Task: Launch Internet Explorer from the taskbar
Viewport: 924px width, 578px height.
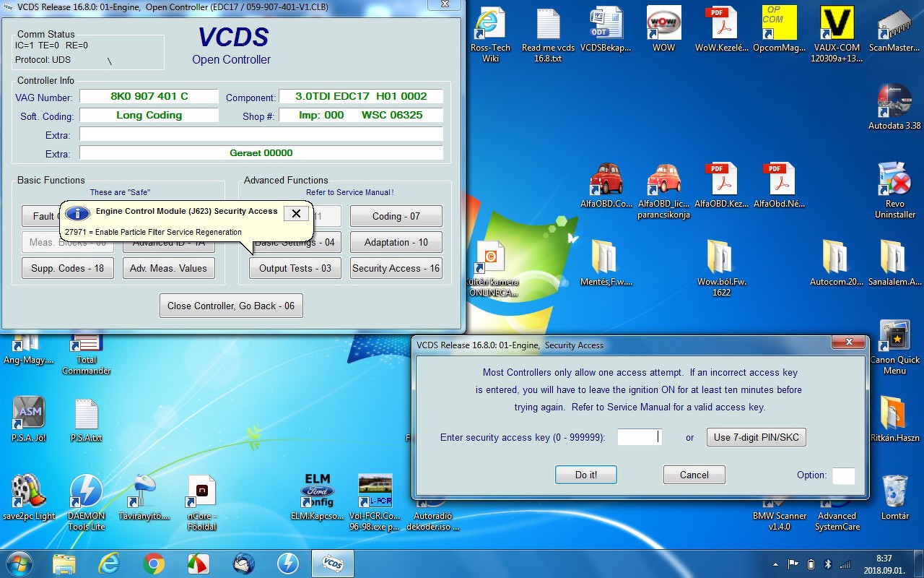Action: [109, 563]
